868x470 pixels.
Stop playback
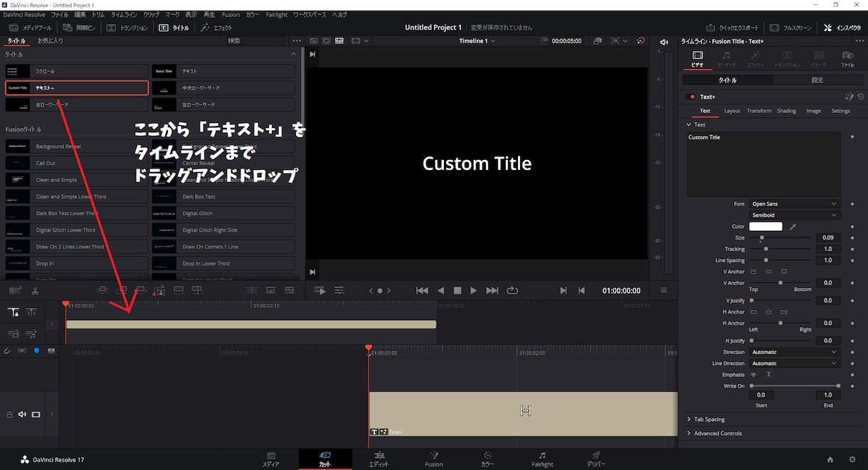coord(457,291)
